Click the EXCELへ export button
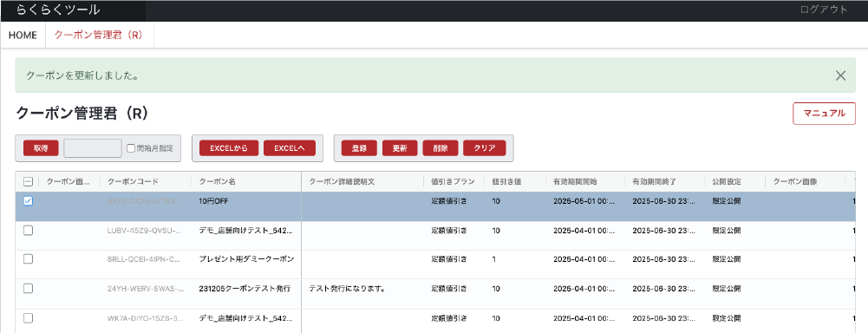Screen dimensions: 868x333 click(290, 148)
